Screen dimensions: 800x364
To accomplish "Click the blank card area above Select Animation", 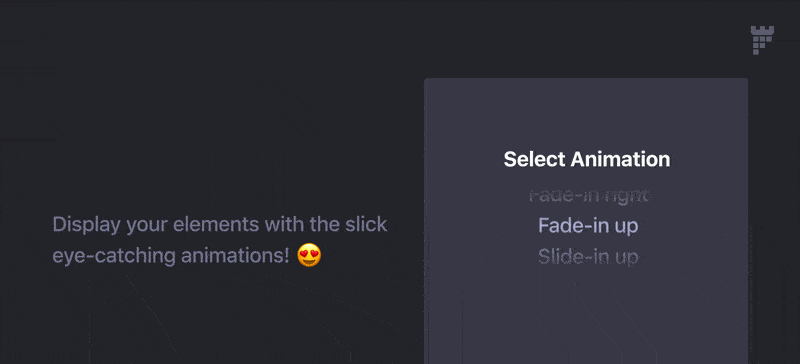I will 586,112.
